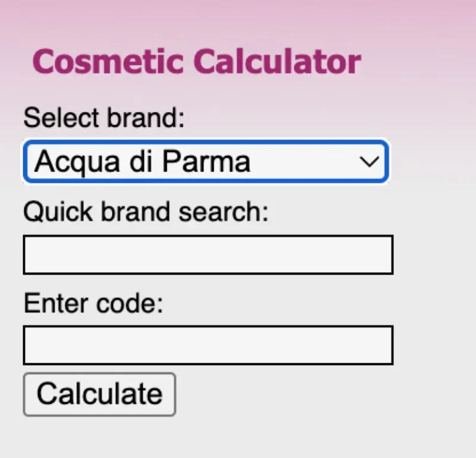Click the "Select brand:" label
Viewport: 476px width, 458px height.
coord(104,117)
